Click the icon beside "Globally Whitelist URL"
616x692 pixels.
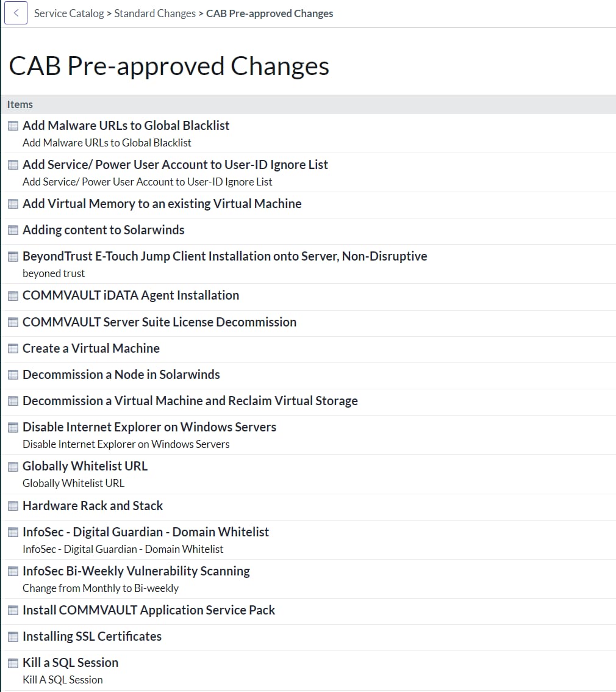(13, 466)
